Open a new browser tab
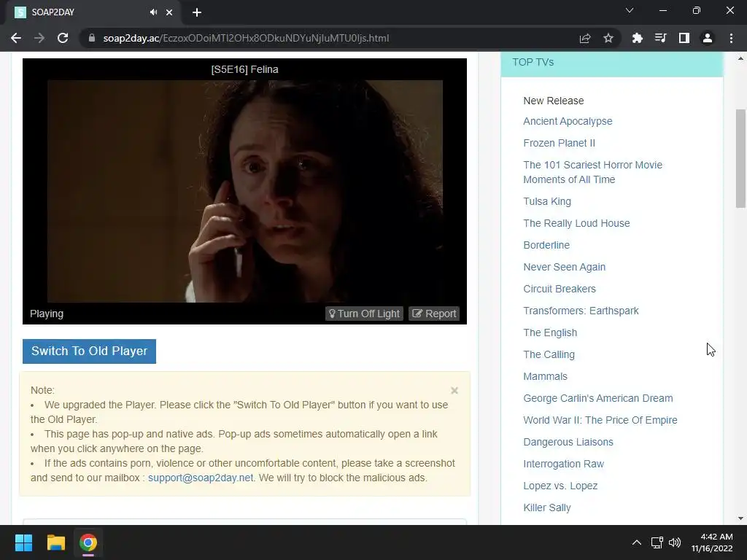This screenshot has height=560, width=747. click(x=197, y=12)
